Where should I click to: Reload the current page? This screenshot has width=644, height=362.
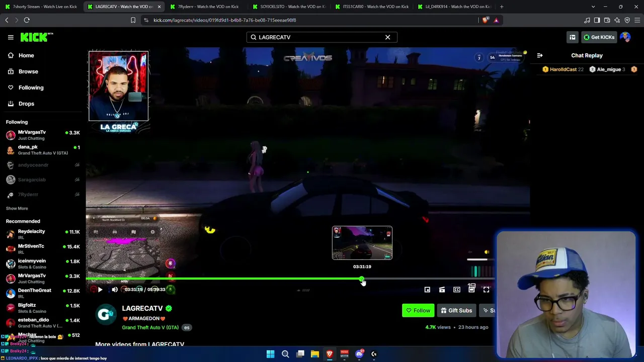(27, 20)
